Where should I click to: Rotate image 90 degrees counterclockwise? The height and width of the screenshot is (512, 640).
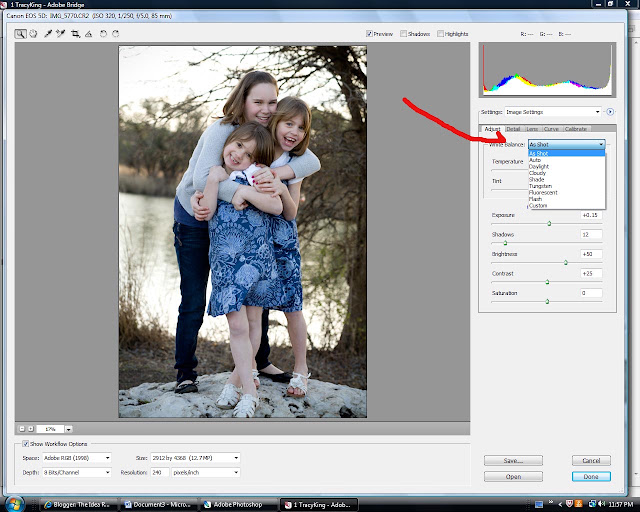pos(103,34)
